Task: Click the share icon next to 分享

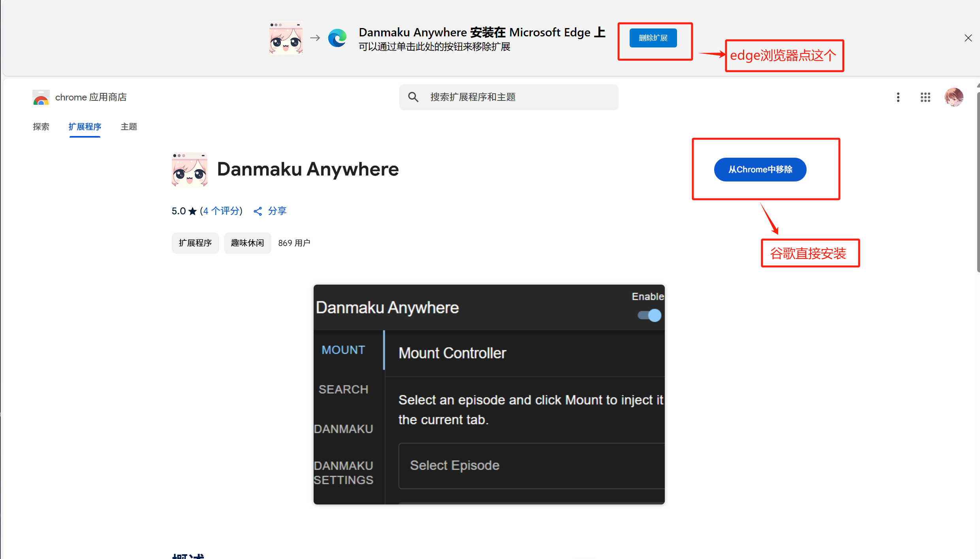Action: (258, 212)
